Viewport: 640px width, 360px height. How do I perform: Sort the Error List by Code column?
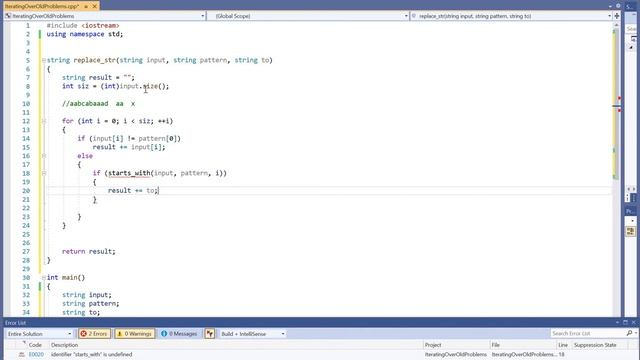pos(35,345)
